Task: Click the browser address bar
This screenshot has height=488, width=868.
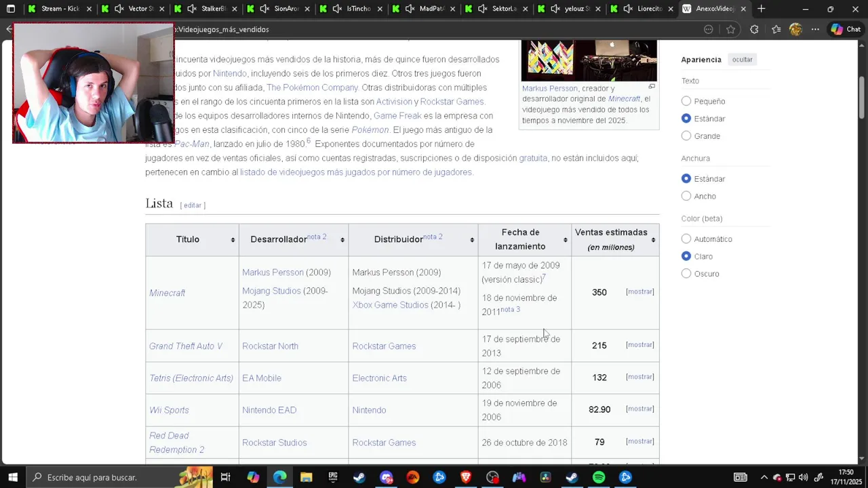Action: coord(434,29)
